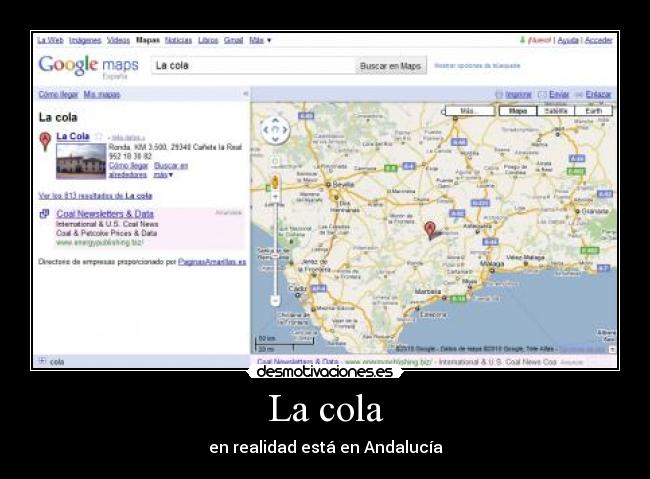Click the overview map toggle at bottom-right corner
Viewport: 650px width, 479px height.
point(612,350)
